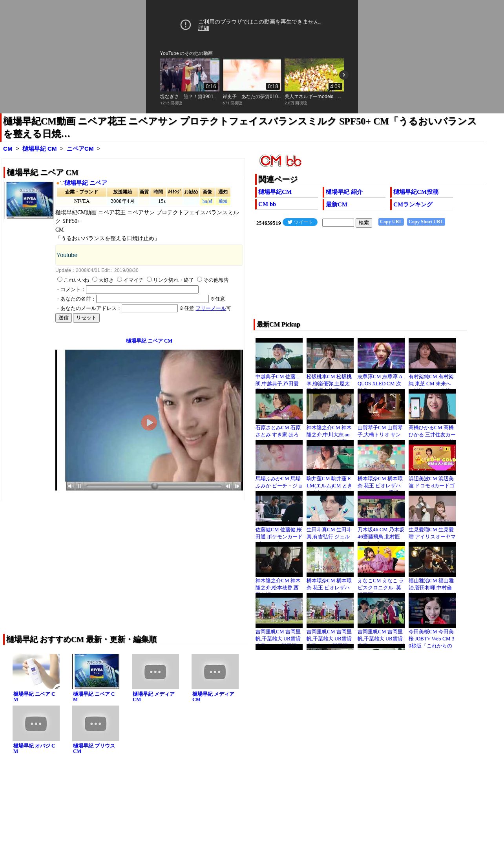Viewport: 504px width, 868px height.
Task: Open the CMランキング related link
Action: tap(413, 204)
